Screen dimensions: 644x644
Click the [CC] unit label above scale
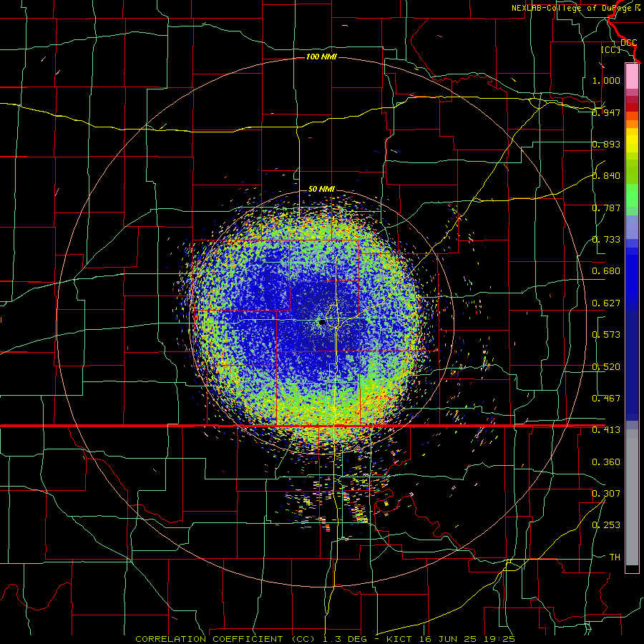tap(610, 49)
